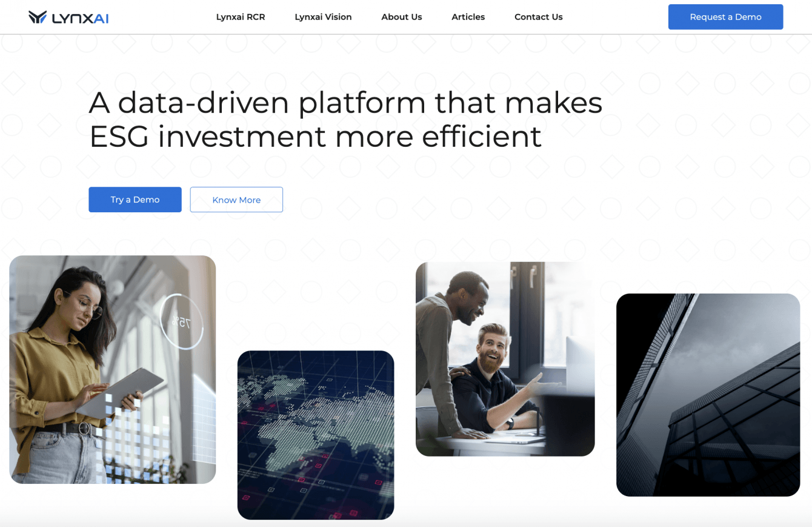Click the LYNXAI wordmark text in header

81,18
